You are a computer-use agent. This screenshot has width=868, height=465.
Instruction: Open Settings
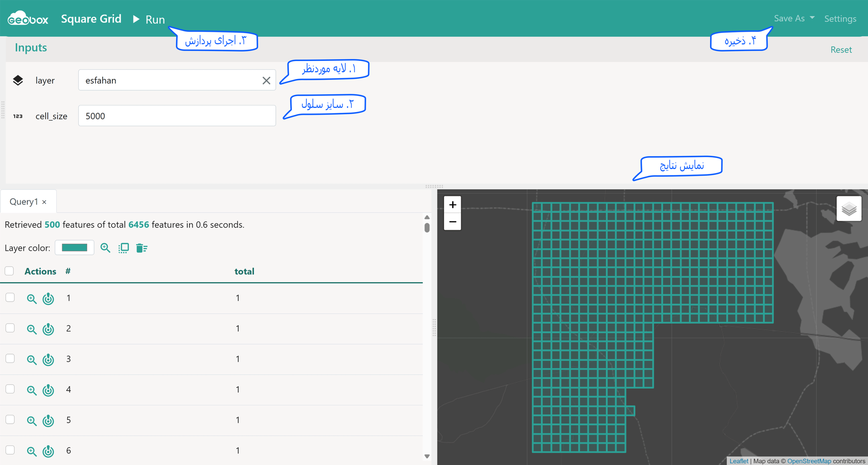840,19
